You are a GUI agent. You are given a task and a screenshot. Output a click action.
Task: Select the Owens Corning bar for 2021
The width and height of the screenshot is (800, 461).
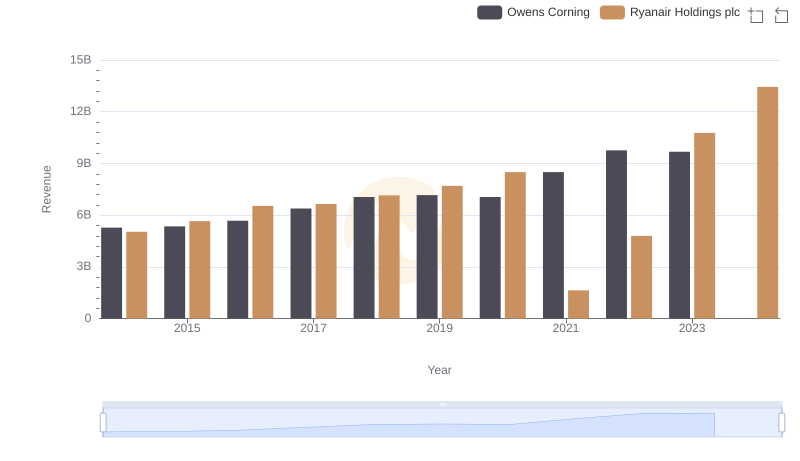point(553,245)
